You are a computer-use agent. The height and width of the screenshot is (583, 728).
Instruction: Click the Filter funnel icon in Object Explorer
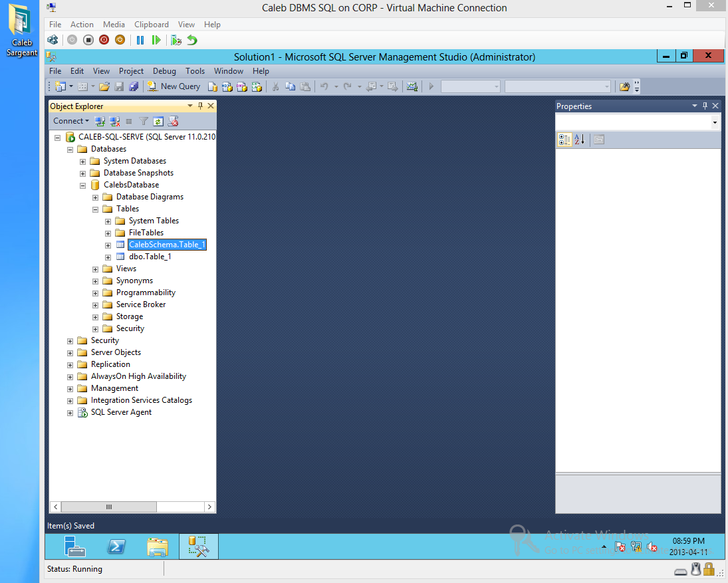144,122
